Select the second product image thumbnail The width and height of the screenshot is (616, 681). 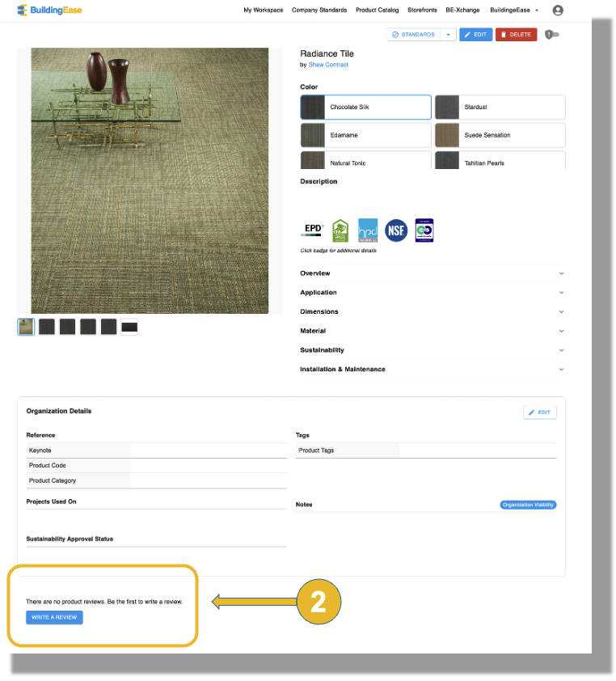click(x=47, y=327)
